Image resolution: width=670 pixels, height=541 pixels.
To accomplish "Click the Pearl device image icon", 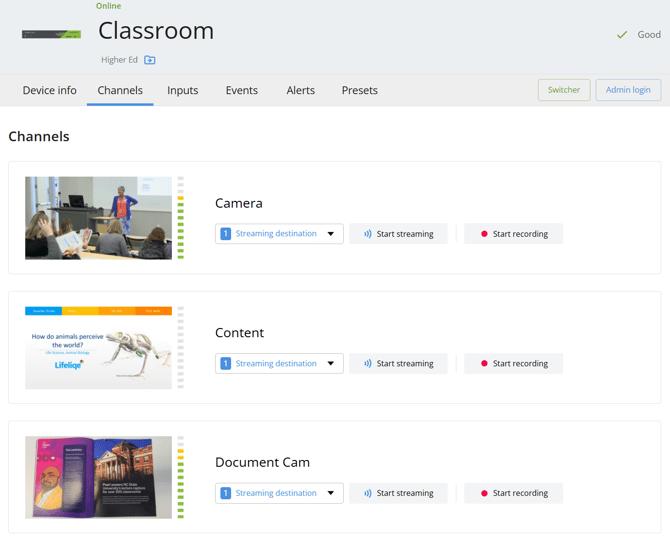I will pyautogui.click(x=51, y=34).
